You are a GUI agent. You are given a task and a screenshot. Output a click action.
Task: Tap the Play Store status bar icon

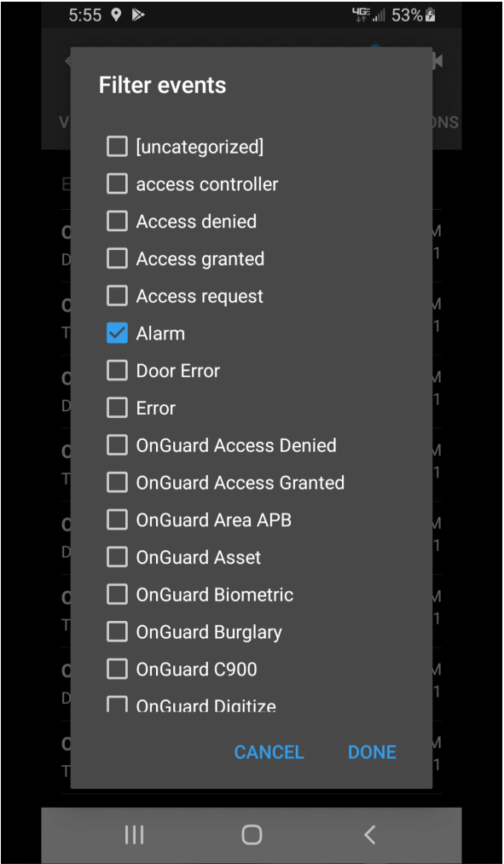point(137,14)
